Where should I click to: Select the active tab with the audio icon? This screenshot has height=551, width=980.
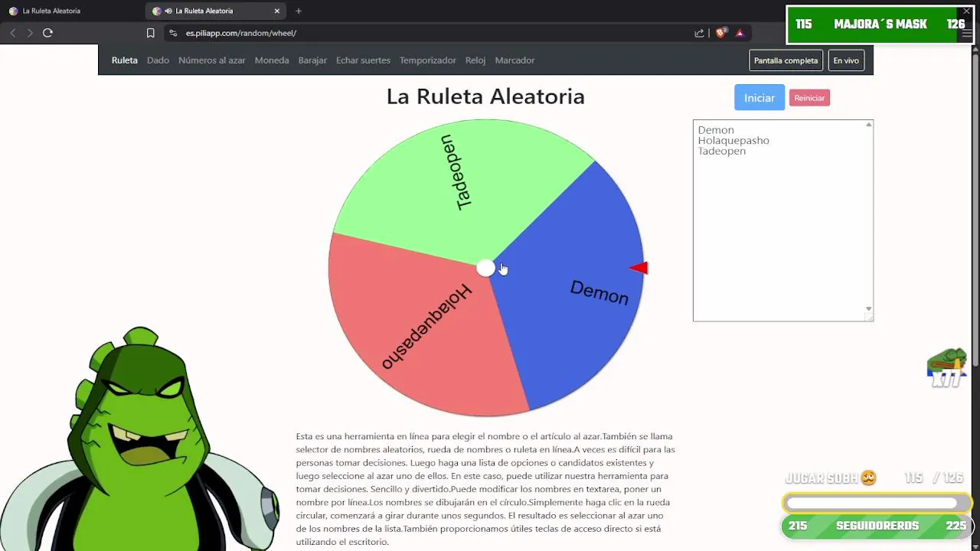click(x=216, y=11)
